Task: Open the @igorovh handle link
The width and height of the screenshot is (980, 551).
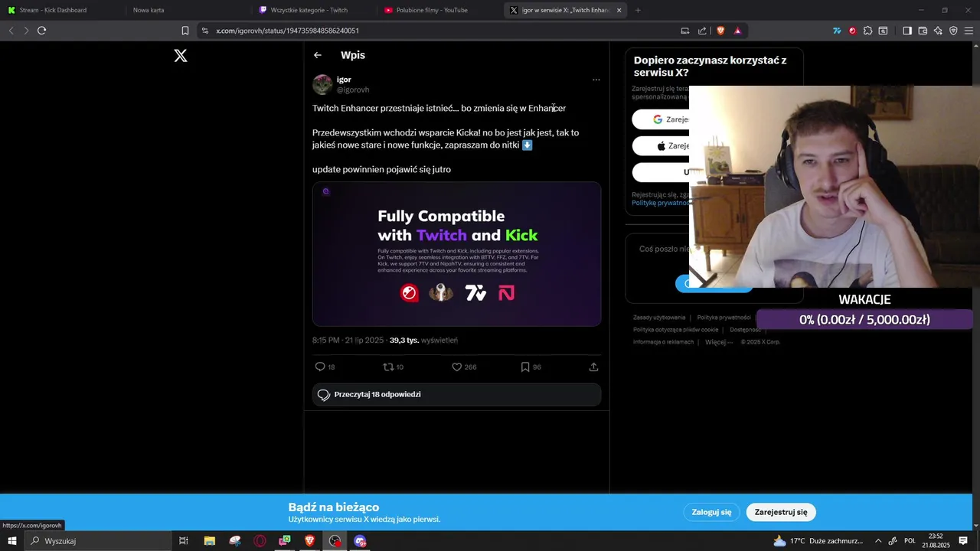Action: [353, 90]
